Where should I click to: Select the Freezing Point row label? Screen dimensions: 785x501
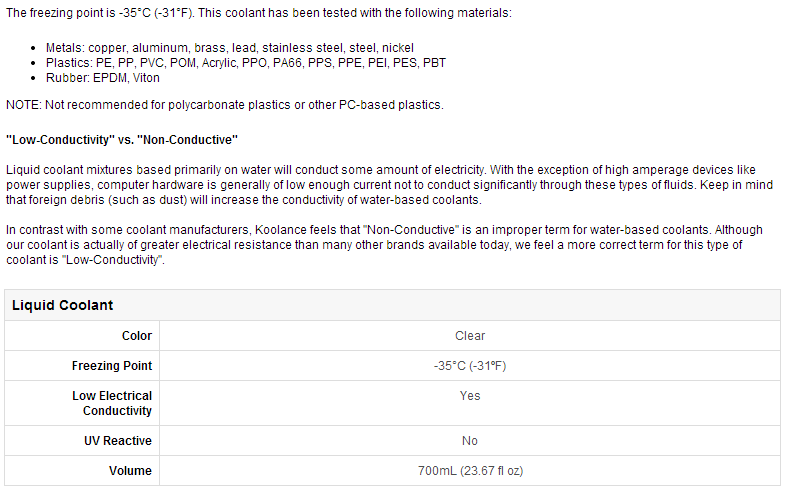(112, 366)
